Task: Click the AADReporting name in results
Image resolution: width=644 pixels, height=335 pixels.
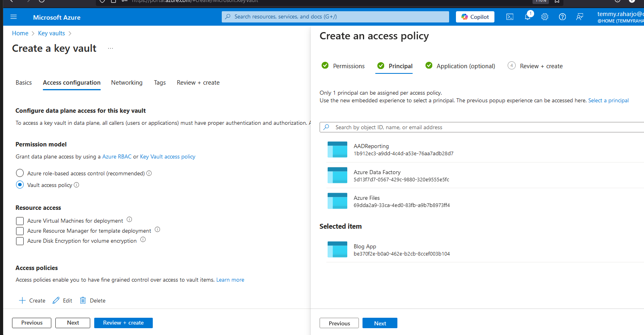Action: click(x=371, y=146)
